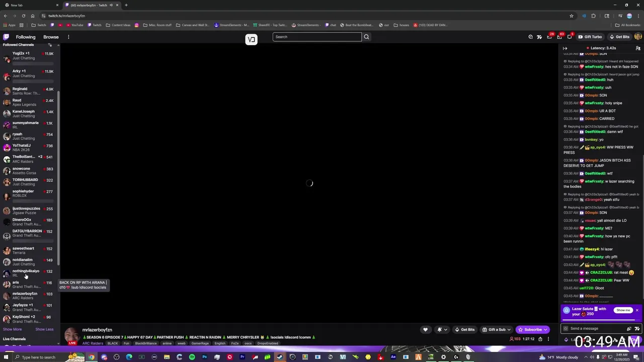Open Raud's Apex Legends channel
The image size is (644, 362).
click(30, 102)
